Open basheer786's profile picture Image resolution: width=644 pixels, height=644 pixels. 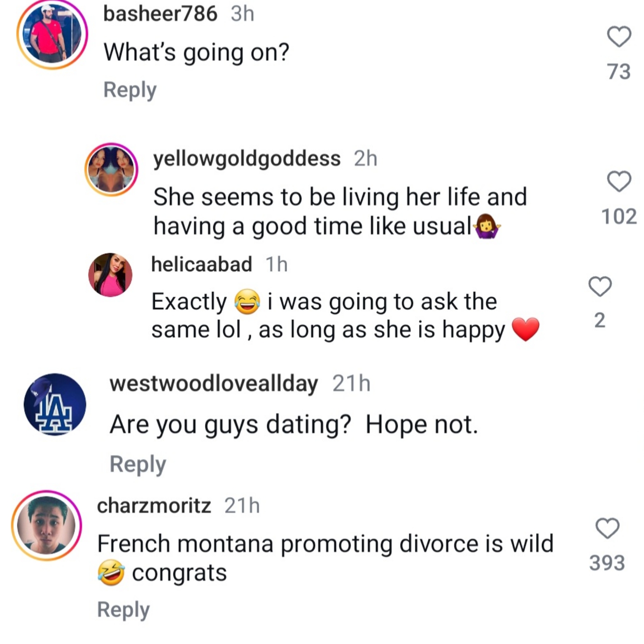coord(53,34)
